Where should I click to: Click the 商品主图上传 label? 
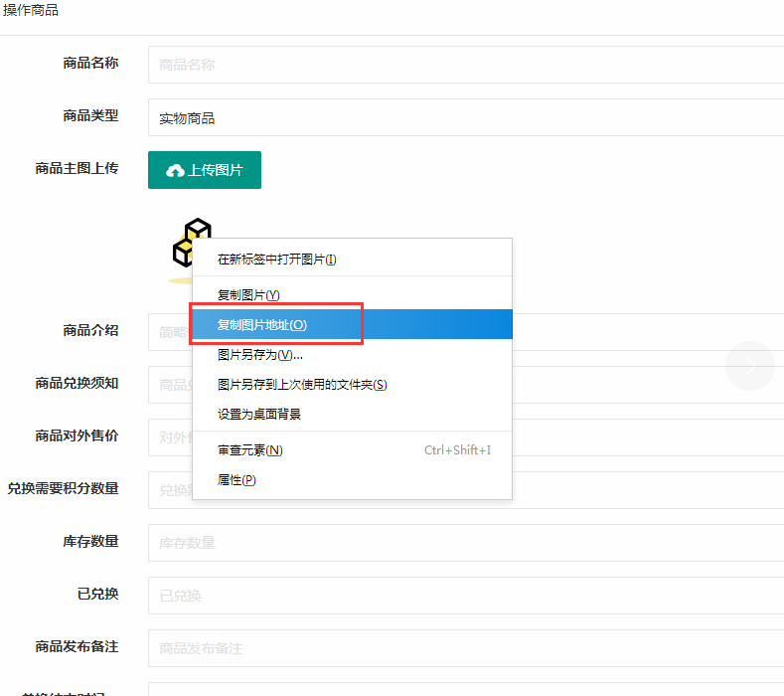77,168
